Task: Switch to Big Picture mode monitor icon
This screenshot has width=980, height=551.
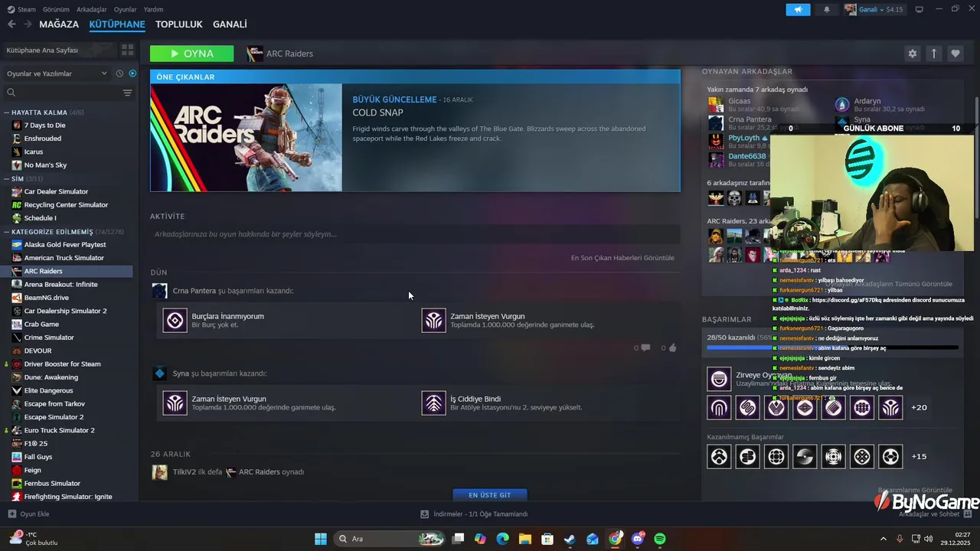Action: [x=920, y=9]
